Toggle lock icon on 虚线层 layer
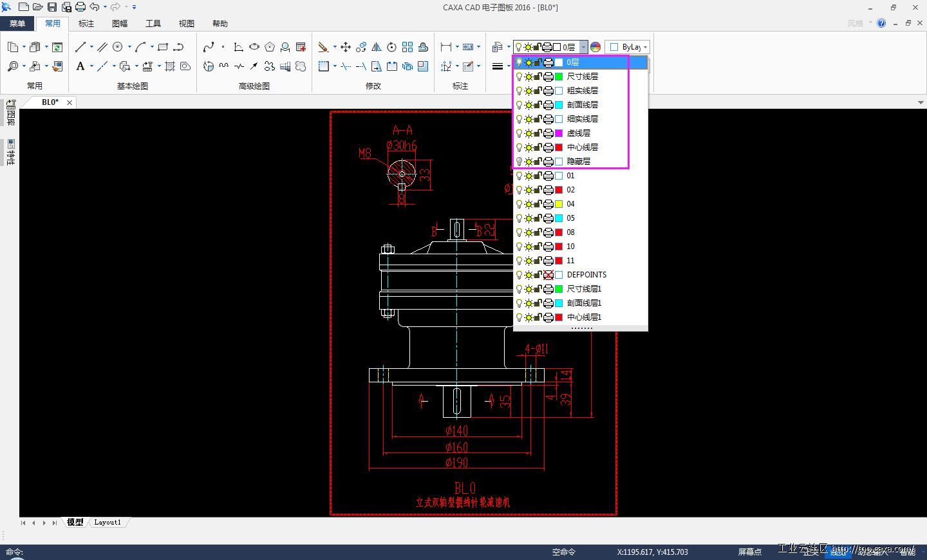The width and height of the screenshot is (927, 560). click(538, 133)
